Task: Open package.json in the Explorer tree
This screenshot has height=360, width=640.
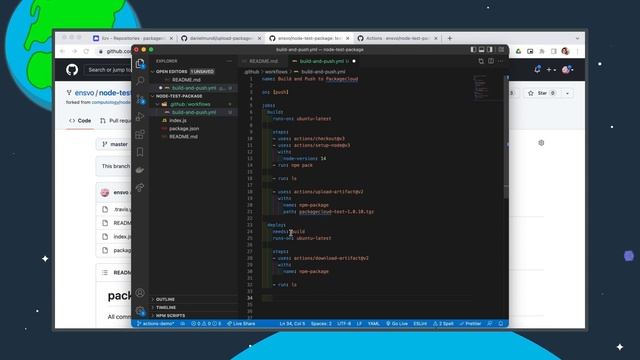Action: [x=194, y=129]
